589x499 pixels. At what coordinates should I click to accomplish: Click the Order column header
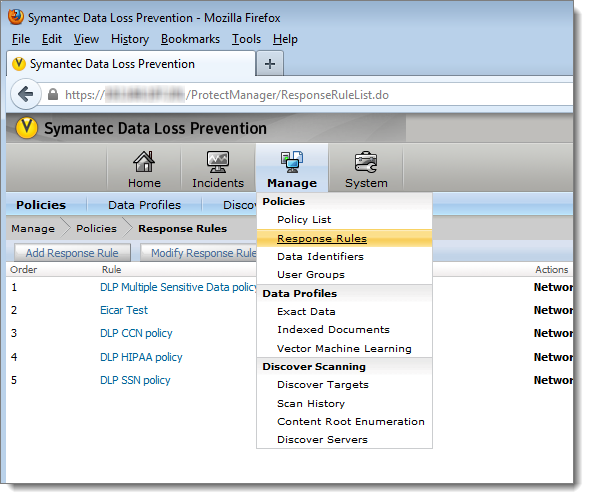24,269
